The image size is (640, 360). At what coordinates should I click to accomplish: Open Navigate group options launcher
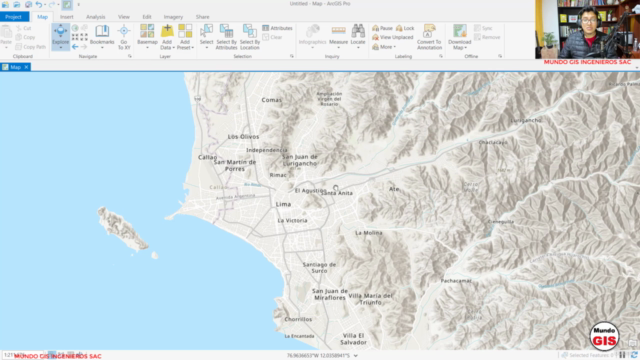[130, 56]
